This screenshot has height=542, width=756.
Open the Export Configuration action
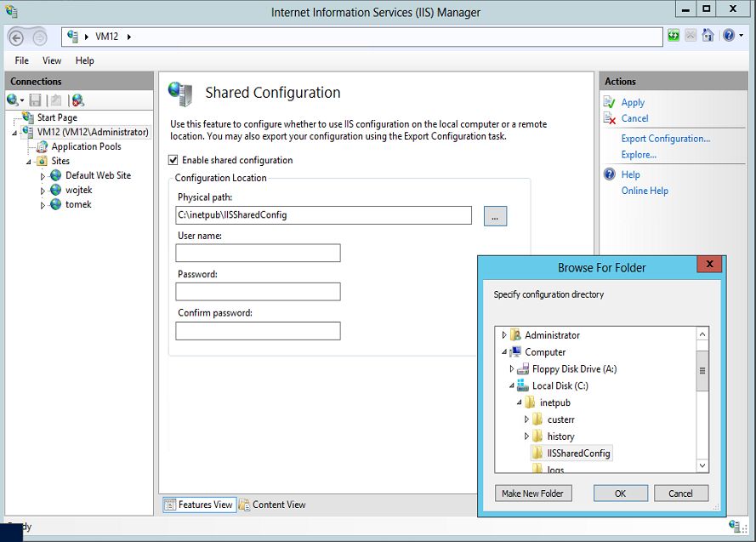pos(665,139)
